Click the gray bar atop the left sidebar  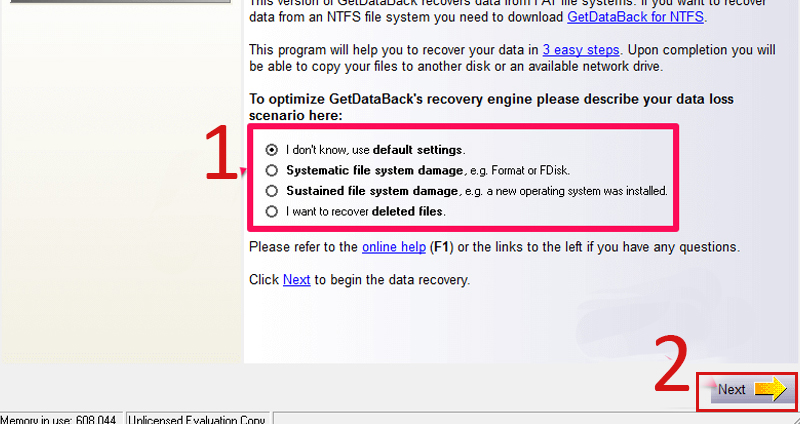pyautogui.click(x=120, y=2)
